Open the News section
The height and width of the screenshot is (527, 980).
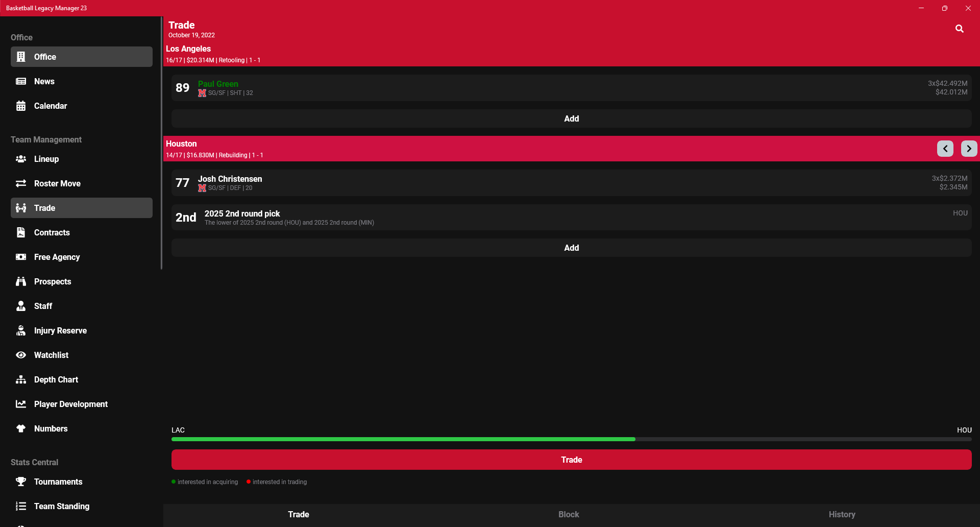point(82,81)
